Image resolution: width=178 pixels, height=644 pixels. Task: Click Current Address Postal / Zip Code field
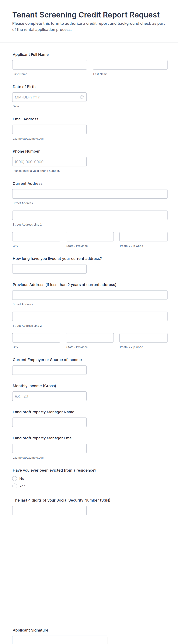click(x=143, y=236)
